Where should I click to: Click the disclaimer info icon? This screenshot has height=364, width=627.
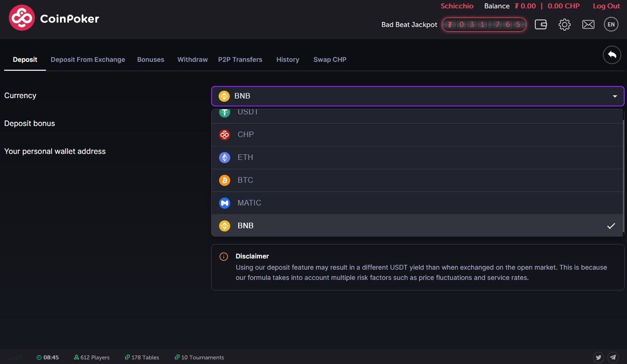(x=224, y=257)
